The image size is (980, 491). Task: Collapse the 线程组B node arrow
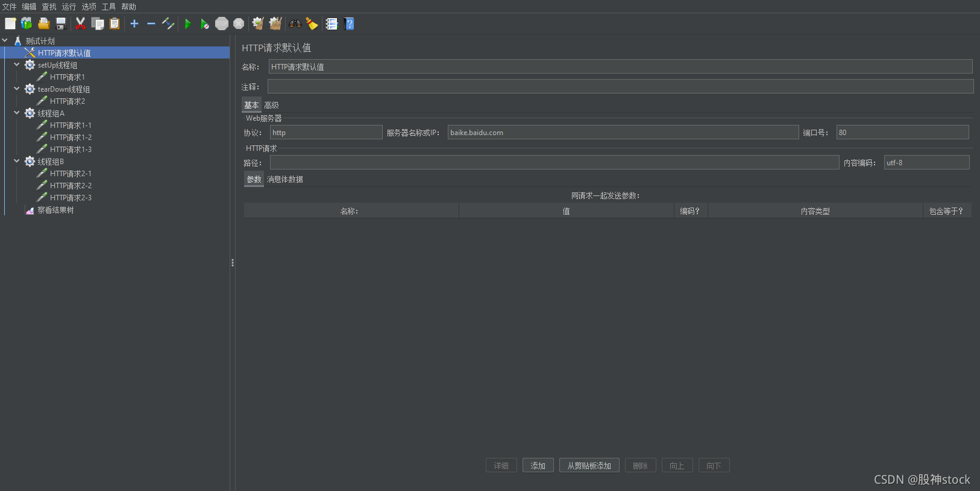pyautogui.click(x=17, y=161)
